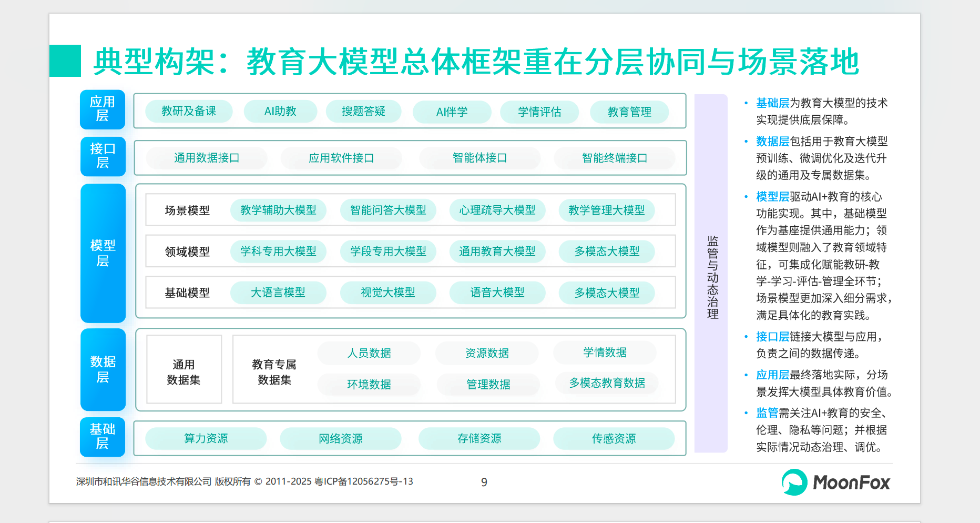The image size is (980, 523).
Task: Click the 典型构架 slide title
Action: (476, 62)
